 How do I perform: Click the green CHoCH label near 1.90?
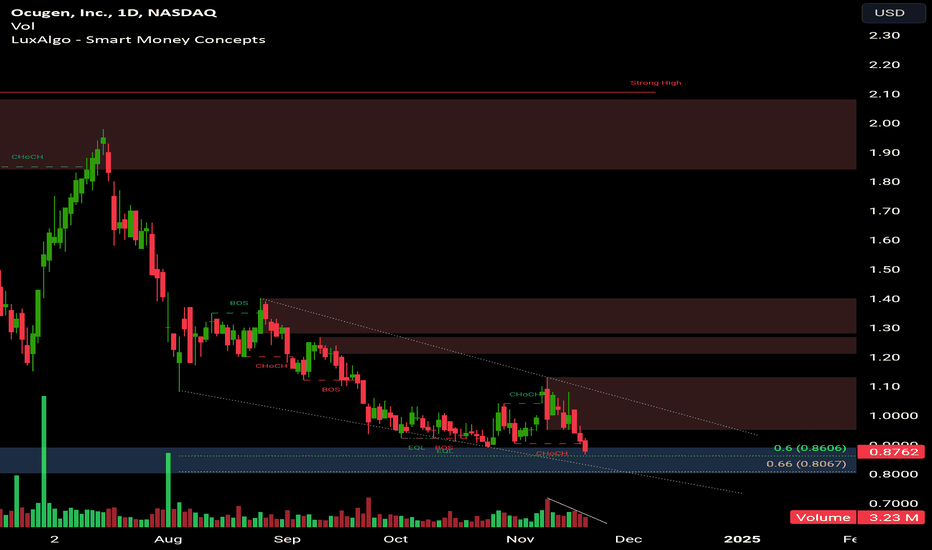click(27, 157)
